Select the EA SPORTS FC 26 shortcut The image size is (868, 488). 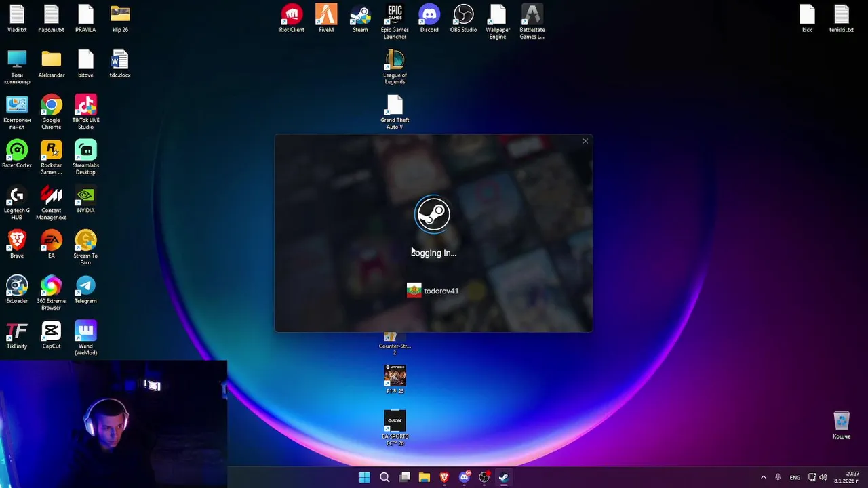(395, 428)
